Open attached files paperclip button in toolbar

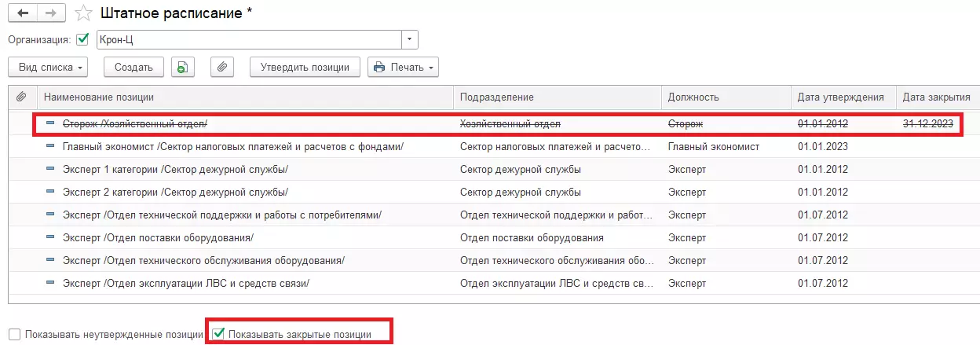(222, 68)
